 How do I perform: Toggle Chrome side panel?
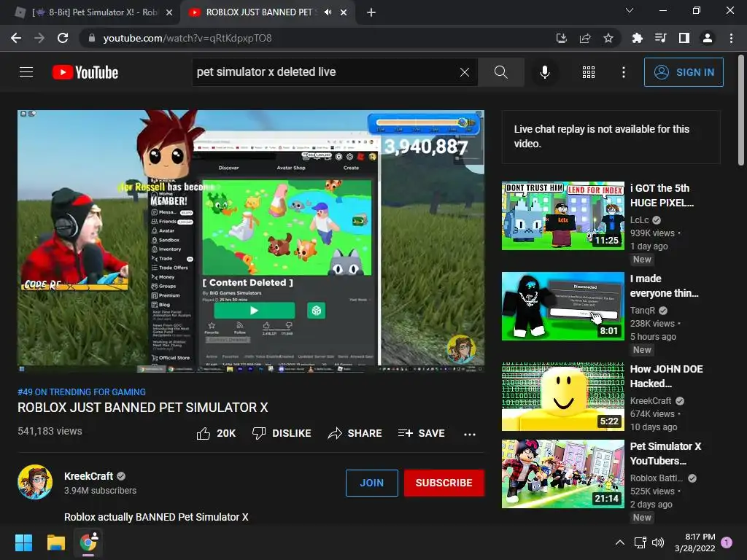pos(684,38)
